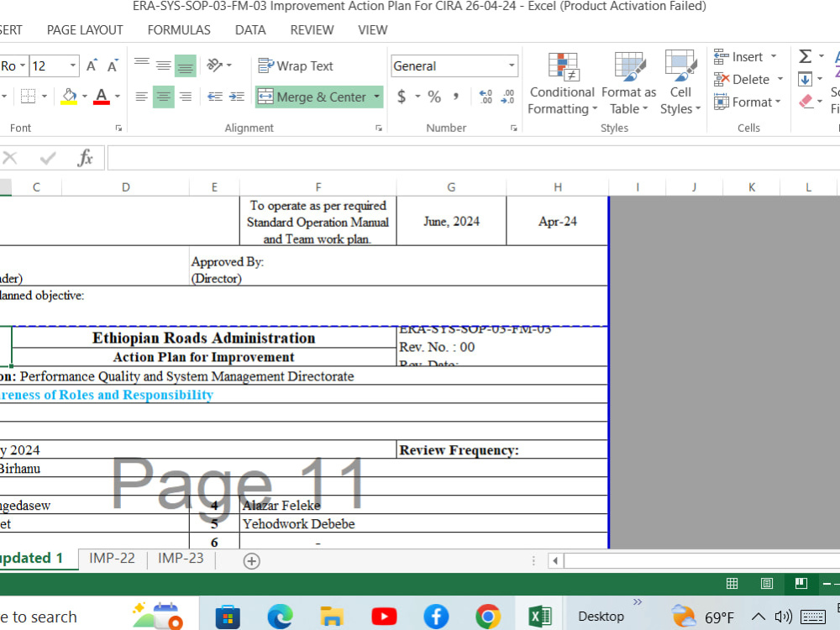Screen dimensions: 840x630
Task: Switch to sheet IMP-22
Action: [112, 559]
